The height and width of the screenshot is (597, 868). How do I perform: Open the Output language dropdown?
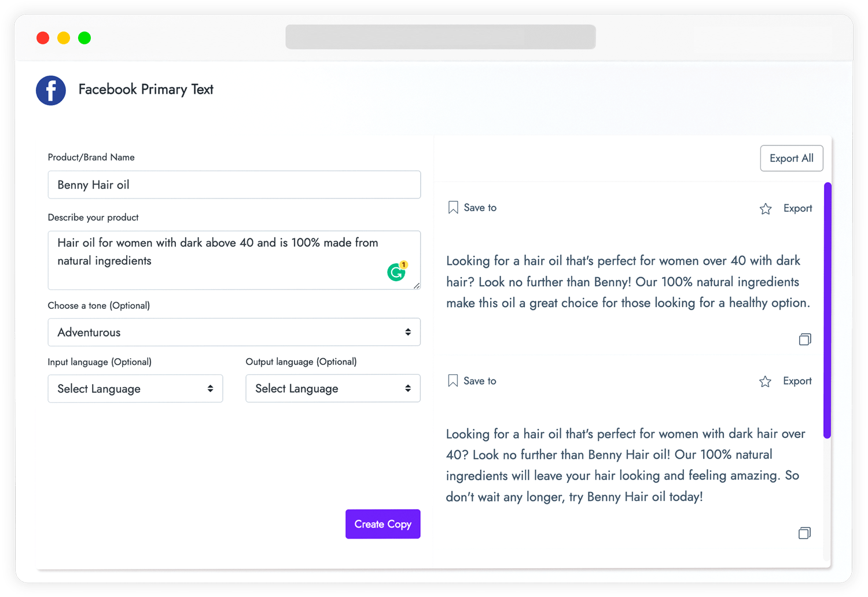pos(333,389)
